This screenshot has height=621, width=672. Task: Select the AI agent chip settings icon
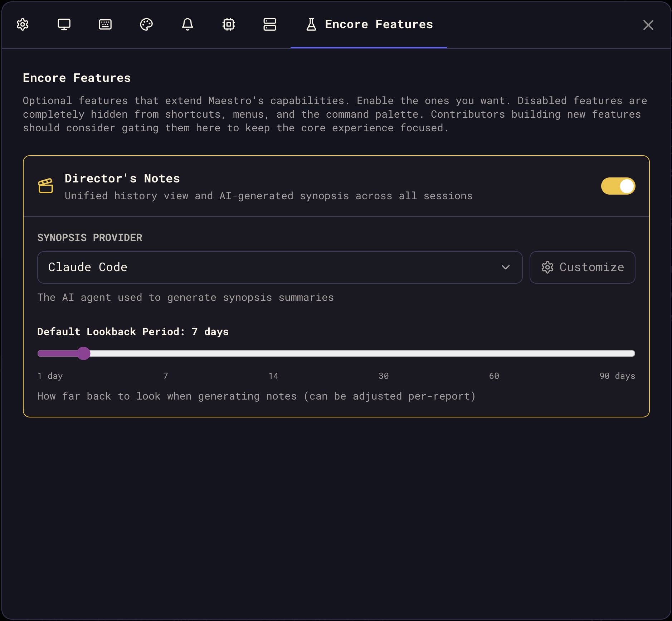coord(229,25)
